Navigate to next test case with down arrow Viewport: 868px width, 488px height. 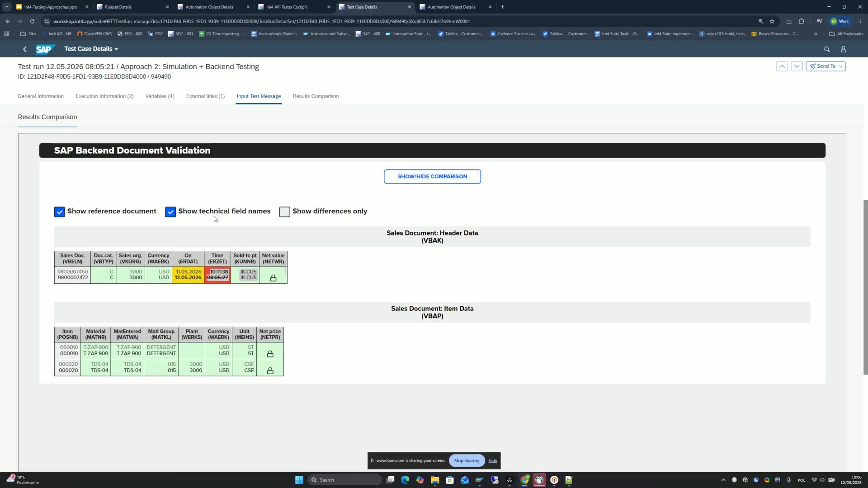[x=797, y=66]
